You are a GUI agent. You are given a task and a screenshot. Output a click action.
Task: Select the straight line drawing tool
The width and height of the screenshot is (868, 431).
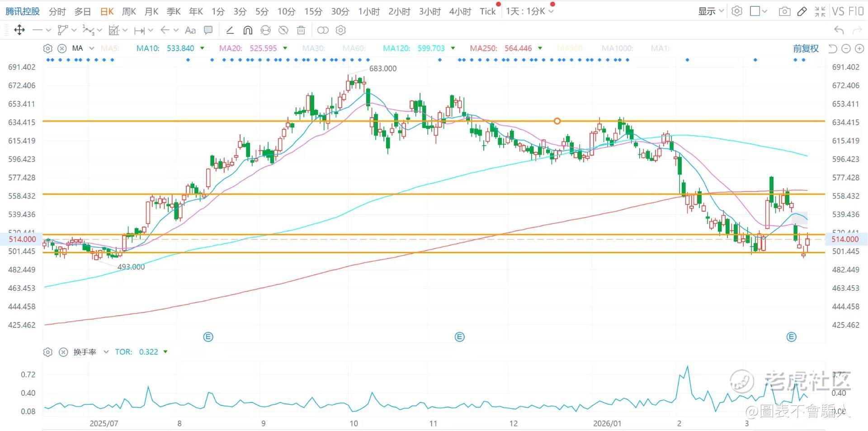[38, 30]
